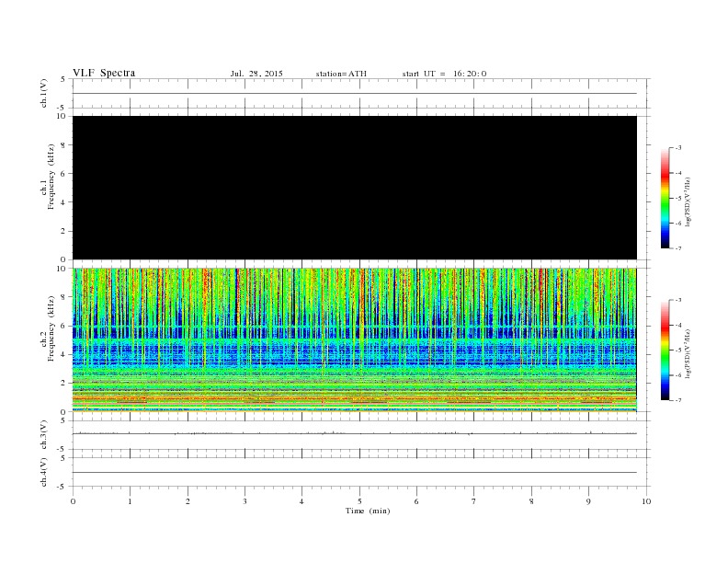Click time axis tick label "4"
The height and width of the screenshot is (563, 728).
(301, 501)
